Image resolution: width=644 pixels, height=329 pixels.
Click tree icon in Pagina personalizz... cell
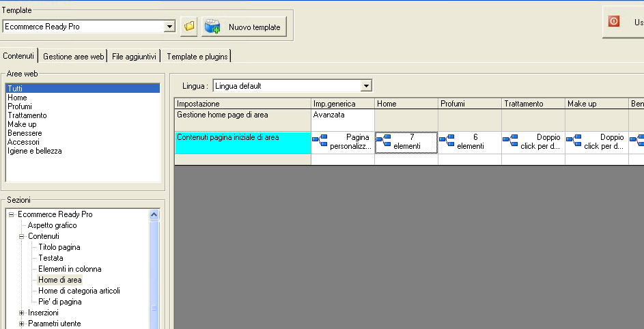click(320, 140)
